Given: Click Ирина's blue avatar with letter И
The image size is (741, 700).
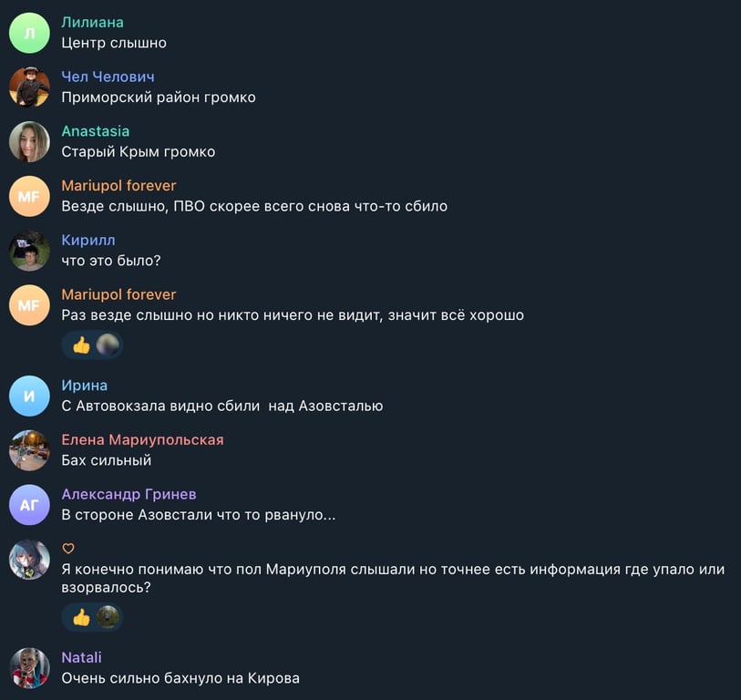Looking at the screenshot, I should pos(29,394).
